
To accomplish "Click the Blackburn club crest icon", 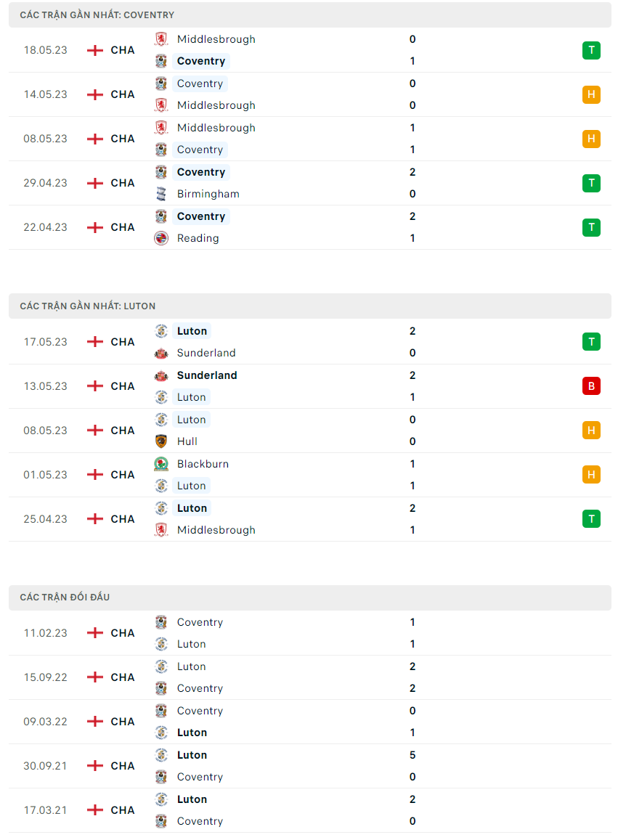I will tap(161, 464).
